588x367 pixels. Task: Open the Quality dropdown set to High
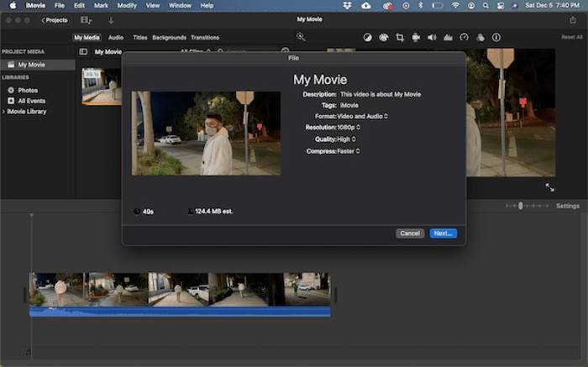click(x=348, y=139)
